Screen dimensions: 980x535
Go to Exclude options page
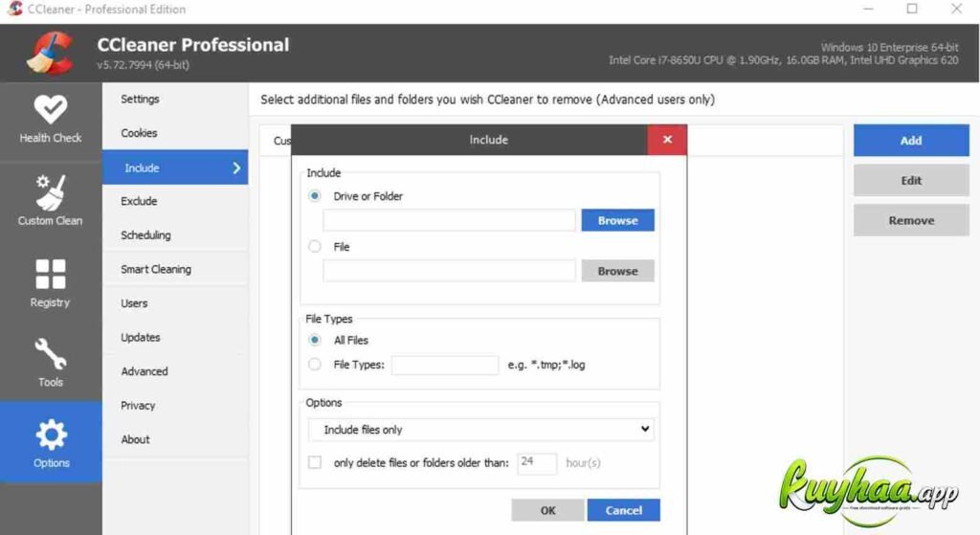139,201
